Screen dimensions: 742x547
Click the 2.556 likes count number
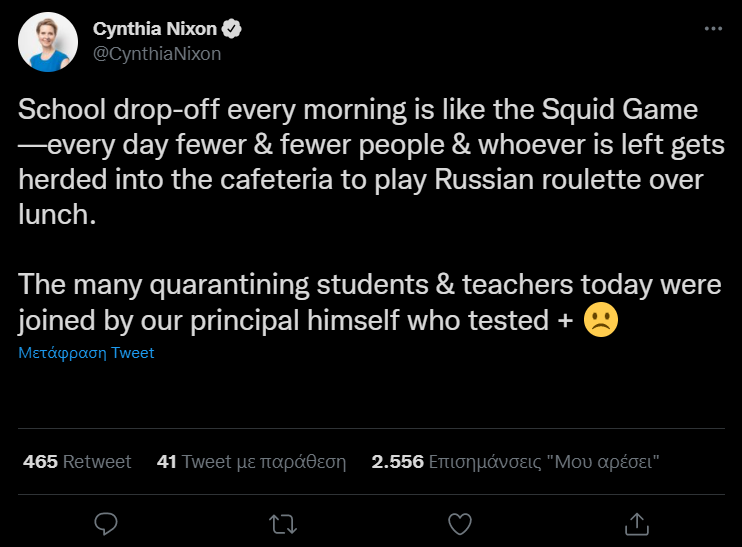pos(397,462)
